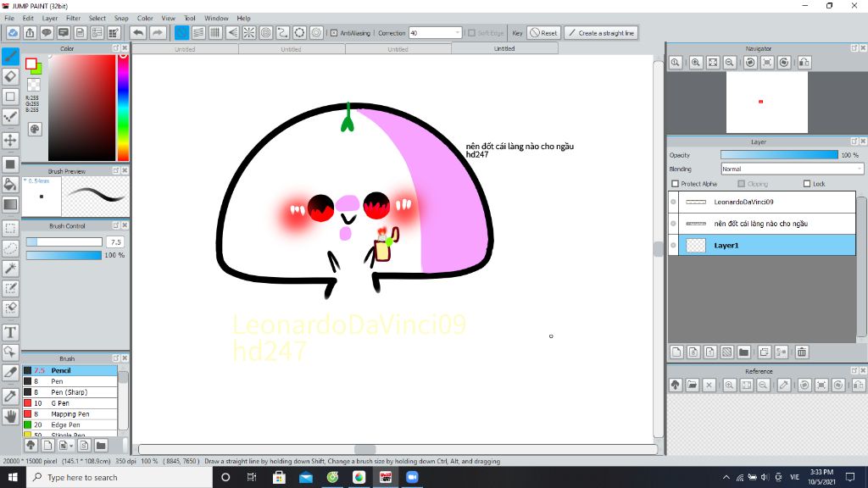This screenshot has width=868, height=488.
Task: Open the brush folder icon in Brush panel
Action: pyautogui.click(x=101, y=446)
